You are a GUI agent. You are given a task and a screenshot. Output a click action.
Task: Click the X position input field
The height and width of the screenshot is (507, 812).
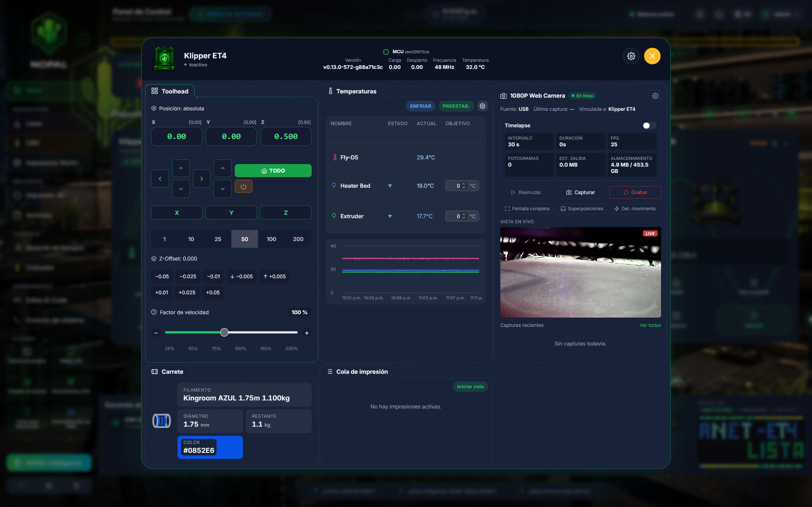[177, 137]
